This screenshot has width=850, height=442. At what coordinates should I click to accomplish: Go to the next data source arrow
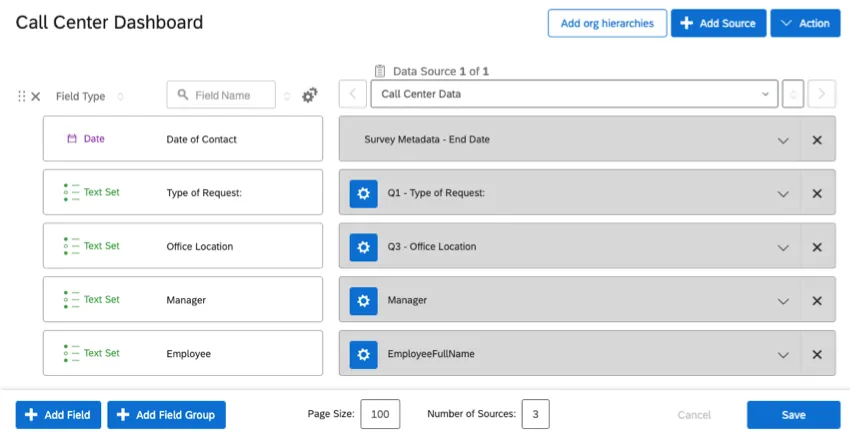click(x=822, y=94)
